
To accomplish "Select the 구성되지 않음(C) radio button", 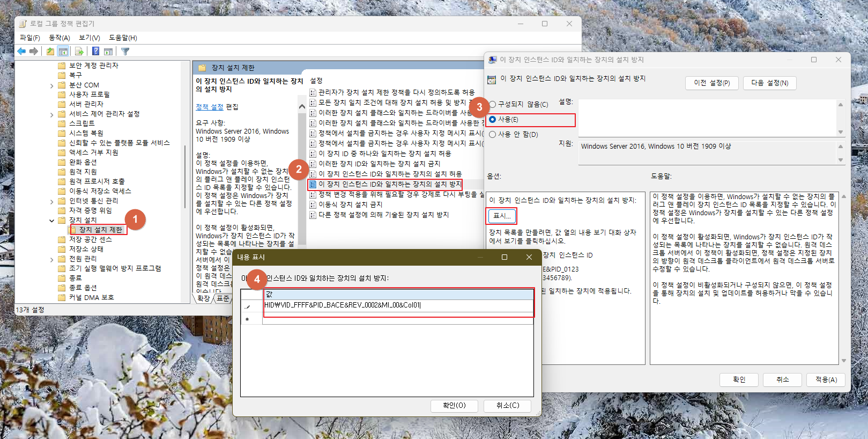I will coord(492,105).
